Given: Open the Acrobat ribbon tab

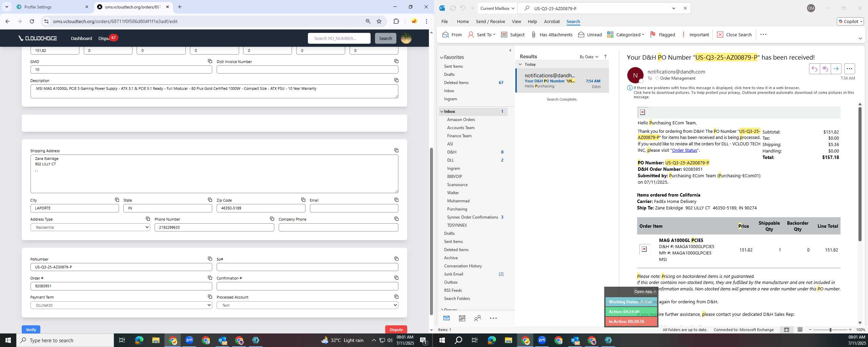Looking at the screenshot, I should (x=552, y=21).
